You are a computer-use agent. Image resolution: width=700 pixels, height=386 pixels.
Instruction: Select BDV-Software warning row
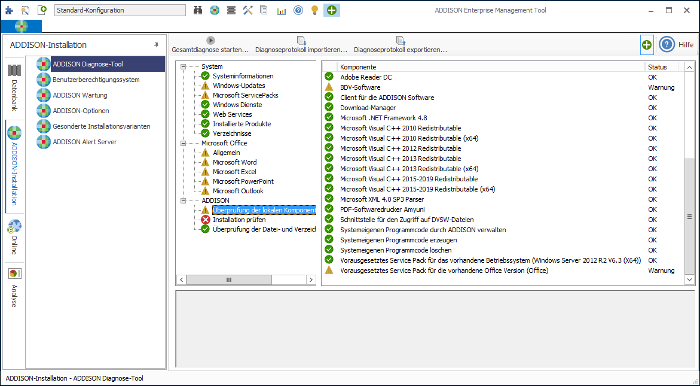pos(503,87)
